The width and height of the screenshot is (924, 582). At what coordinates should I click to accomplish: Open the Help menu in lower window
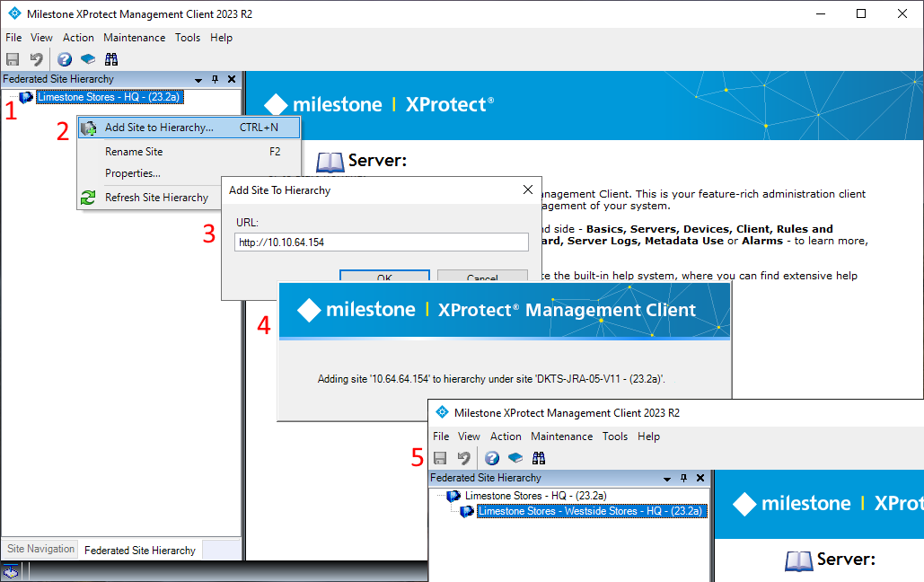point(649,436)
